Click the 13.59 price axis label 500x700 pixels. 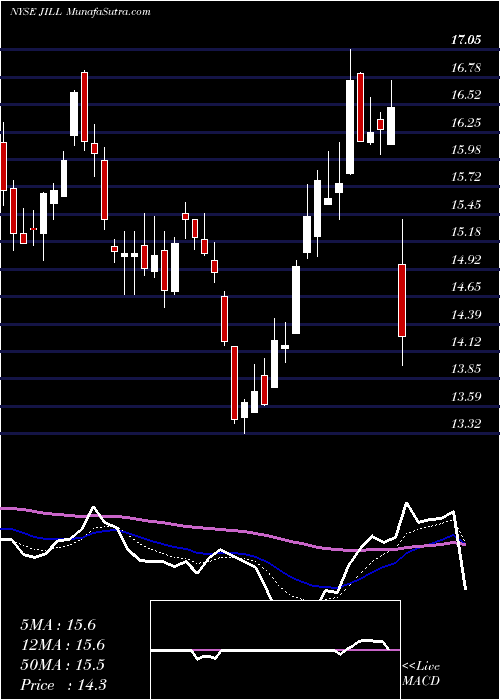466,397
